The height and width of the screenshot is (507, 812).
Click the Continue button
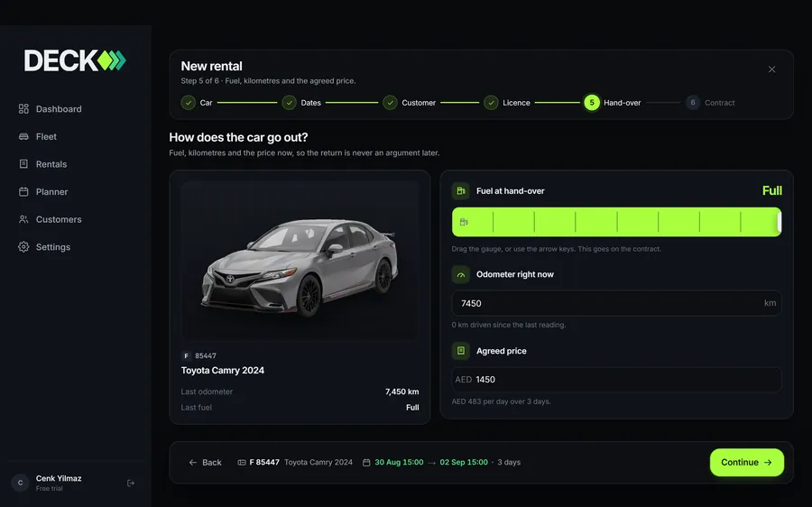tap(747, 463)
